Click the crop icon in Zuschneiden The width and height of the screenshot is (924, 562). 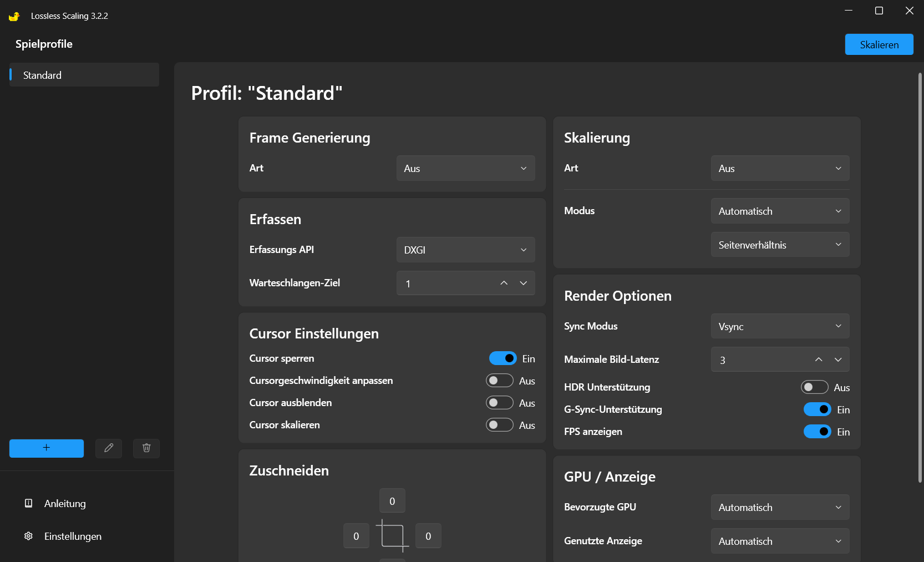point(392,536)
